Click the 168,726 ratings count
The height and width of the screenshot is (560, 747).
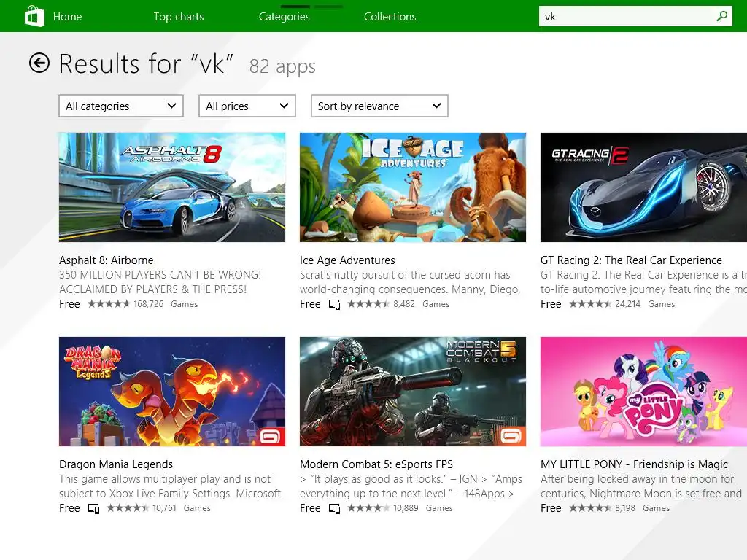click(x=149, y=304)
